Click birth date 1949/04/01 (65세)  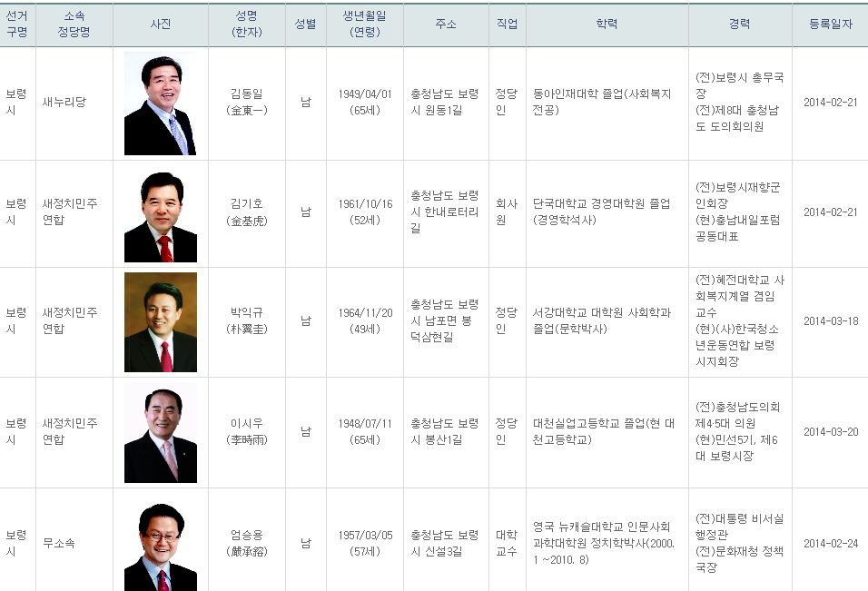pyautogui.click(x=365, y=103)
